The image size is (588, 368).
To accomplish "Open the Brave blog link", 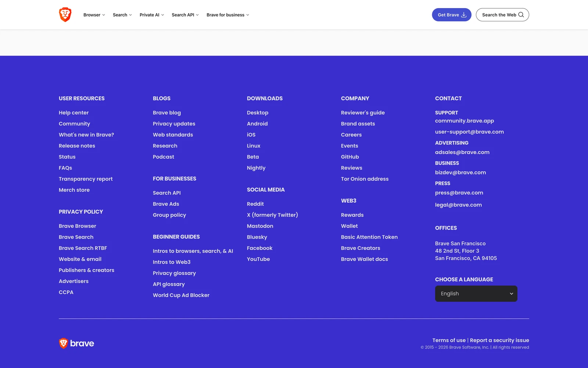I will pyautogui.click(x=167, y=113).
